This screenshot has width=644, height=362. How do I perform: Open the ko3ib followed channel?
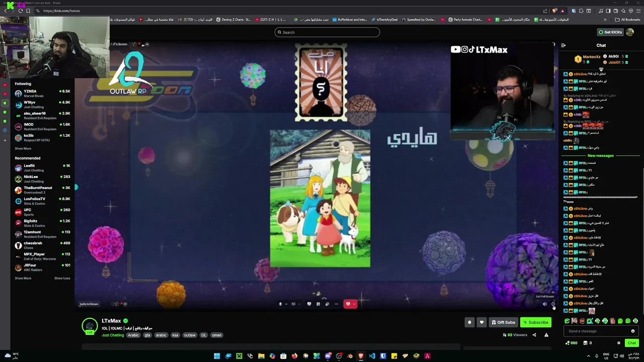[43, 138]
